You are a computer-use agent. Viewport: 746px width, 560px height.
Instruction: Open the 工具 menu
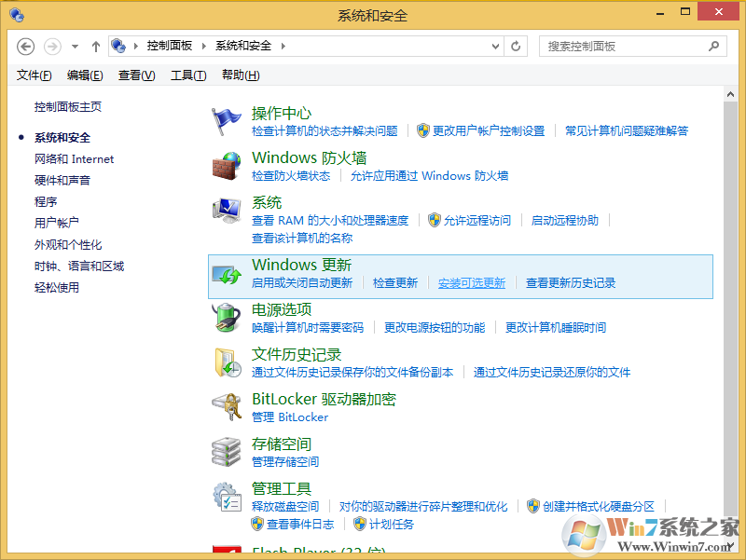pyautogui.click(x=186, y=75)
